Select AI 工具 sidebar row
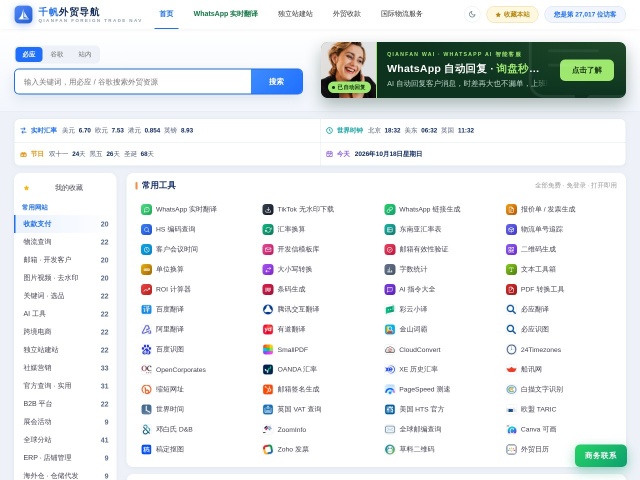The image size is (640, 480). (x=65, y=314)
